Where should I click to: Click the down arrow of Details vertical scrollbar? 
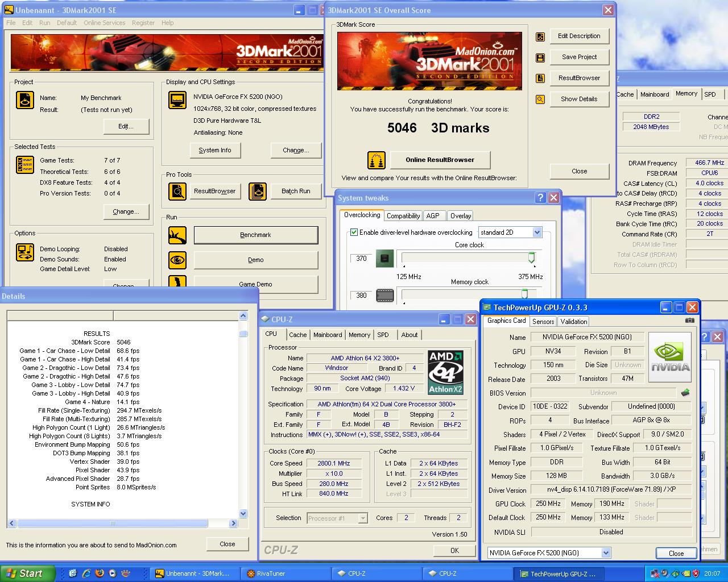click(243, 514)
